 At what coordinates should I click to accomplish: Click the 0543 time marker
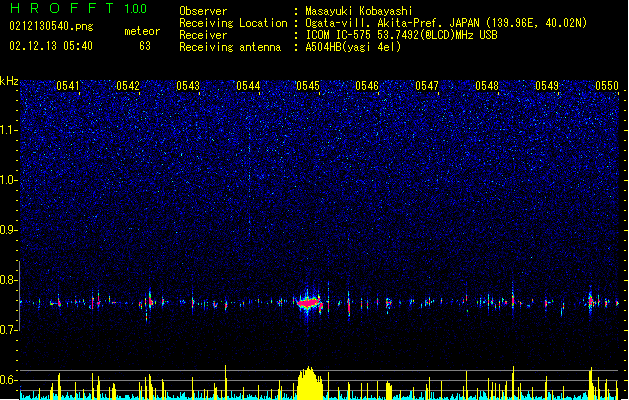[x=188, y=86]
